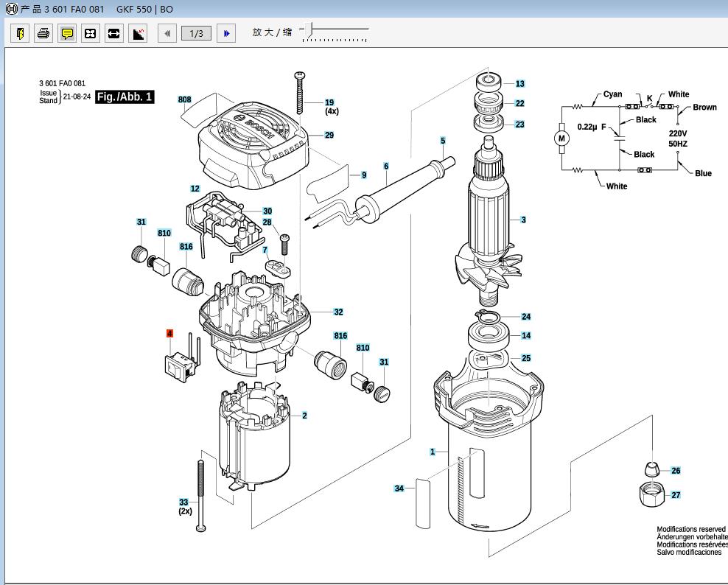
Task: Select part number 23 label
Action: click(x=519, y=125)
